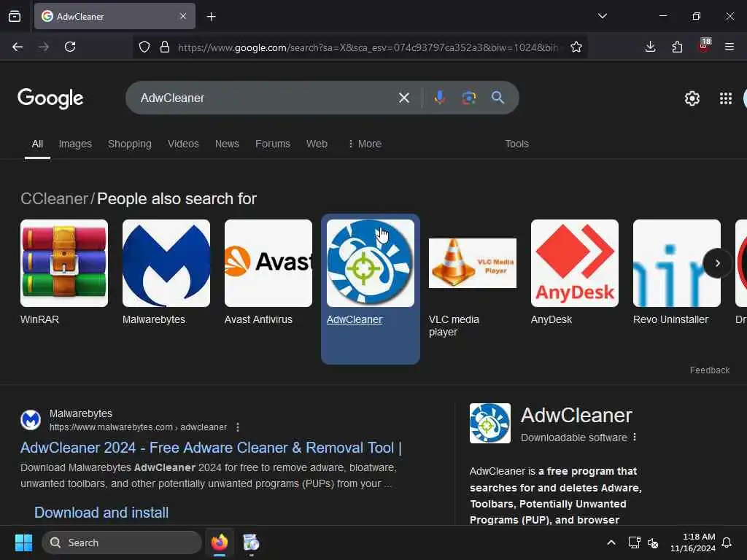The height and width of the screenshot is (560, 747).
Task: Open the Firefox hamburger menu
Action: click(729, 47)
